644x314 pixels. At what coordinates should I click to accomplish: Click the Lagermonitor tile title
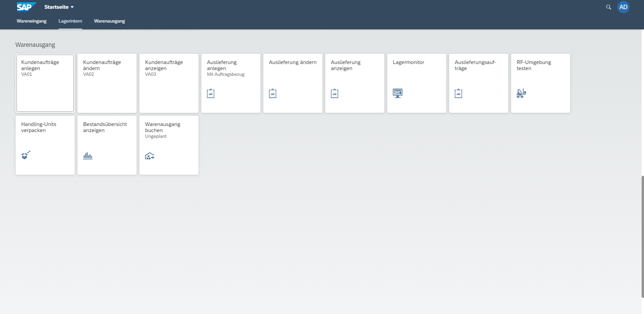point(408,62)
